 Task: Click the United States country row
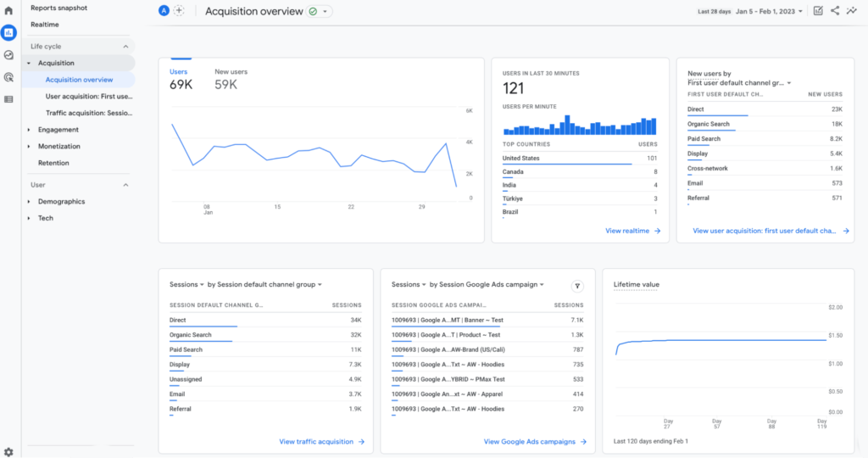point(580,159)
